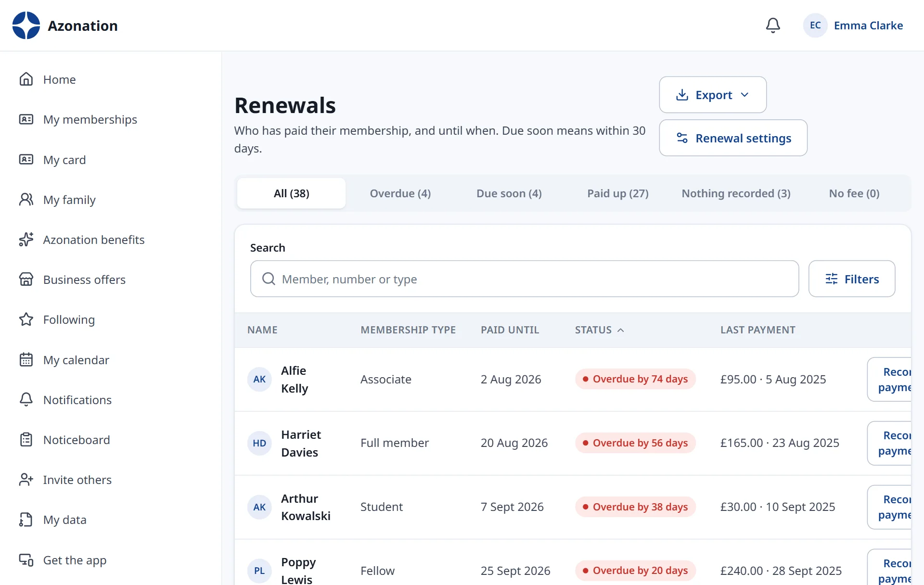This screenshot has height=585, width=924.
Task: Open the notifications bell in header
Action: [x=773, y=25]
